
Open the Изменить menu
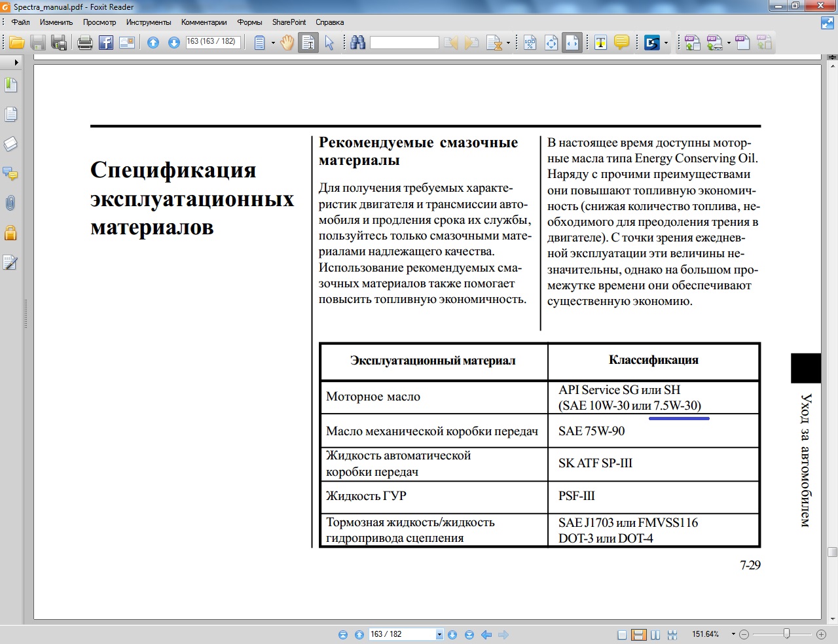[x=56, y=22]
